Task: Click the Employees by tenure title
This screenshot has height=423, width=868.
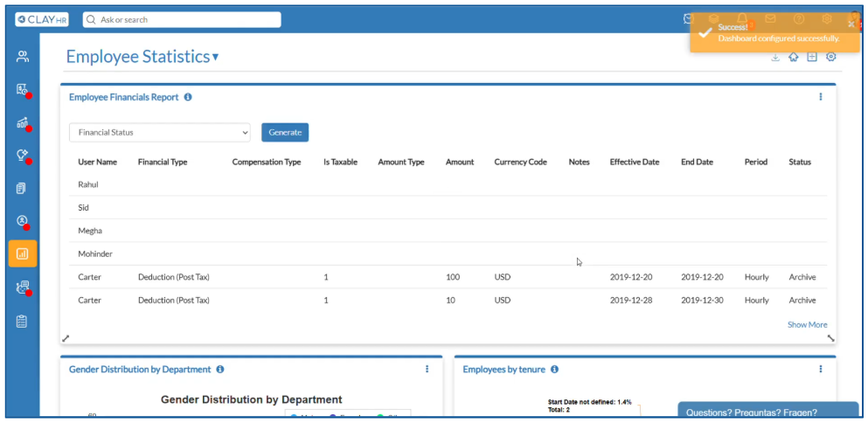Action: click(x=503, y=370)
